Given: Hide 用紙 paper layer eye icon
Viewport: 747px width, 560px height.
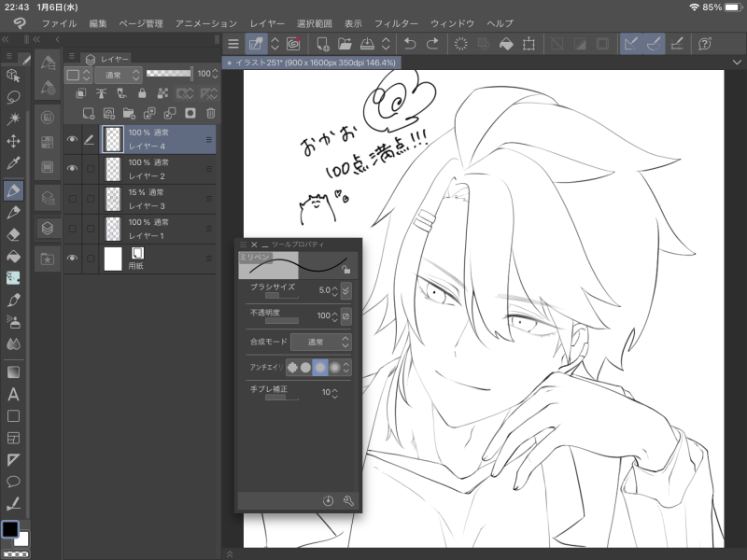Looking at the screenshot, I should [x=72, y=258].
